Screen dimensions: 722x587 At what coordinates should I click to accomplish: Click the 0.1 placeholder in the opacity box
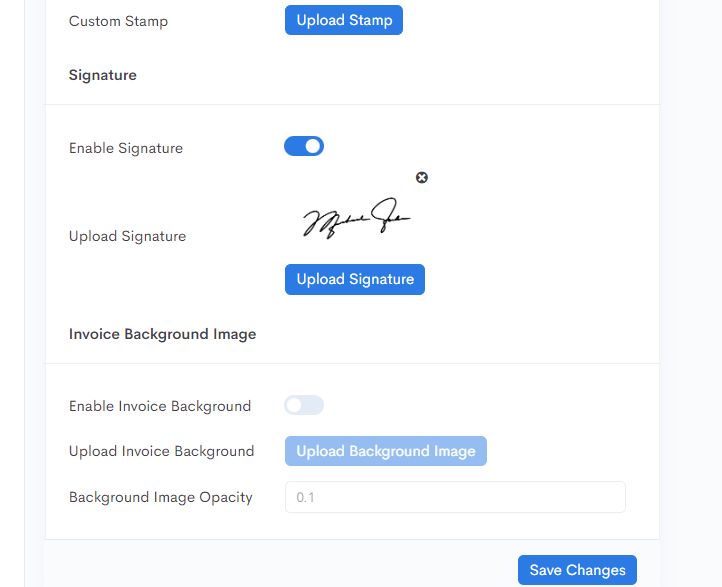click(305, 497)
